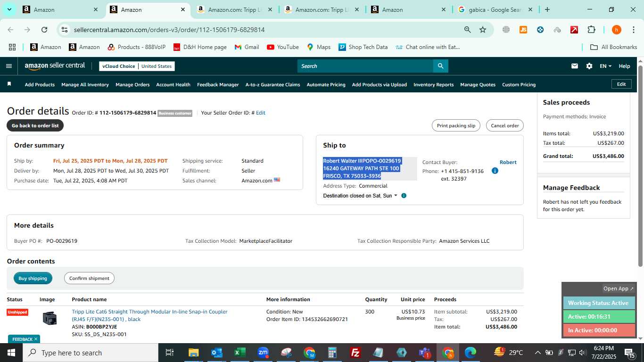Close the FEEDBACK tab with its X
Viewport: 644px width, 362px height.
(35, 339)
